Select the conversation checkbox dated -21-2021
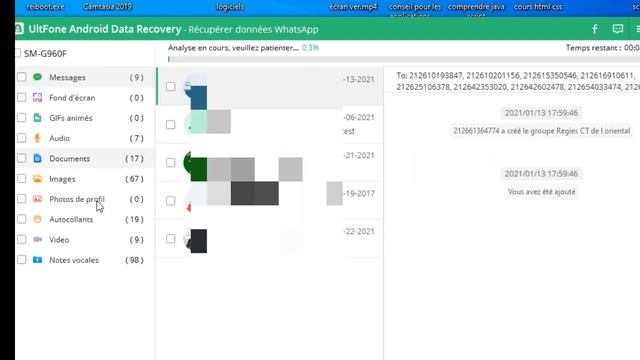 171,162
